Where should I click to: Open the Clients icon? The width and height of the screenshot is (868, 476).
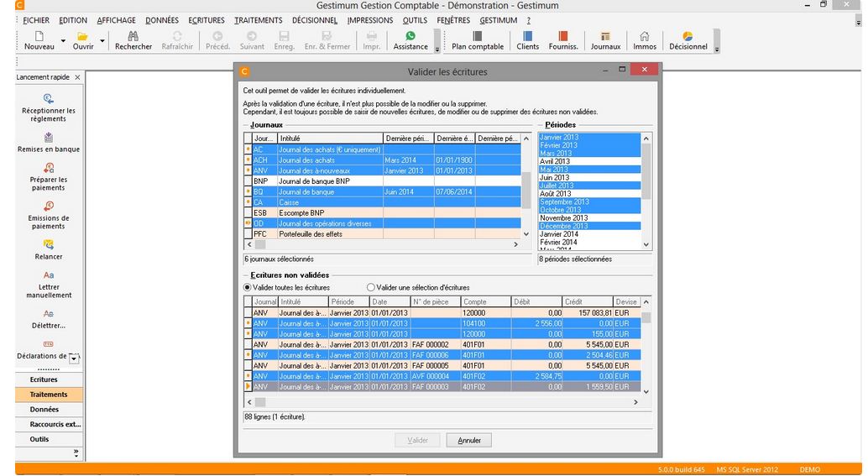click(527, 36)
